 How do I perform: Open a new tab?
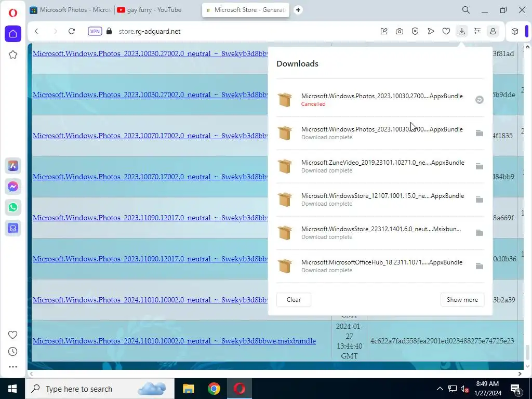tap(298, 10)
